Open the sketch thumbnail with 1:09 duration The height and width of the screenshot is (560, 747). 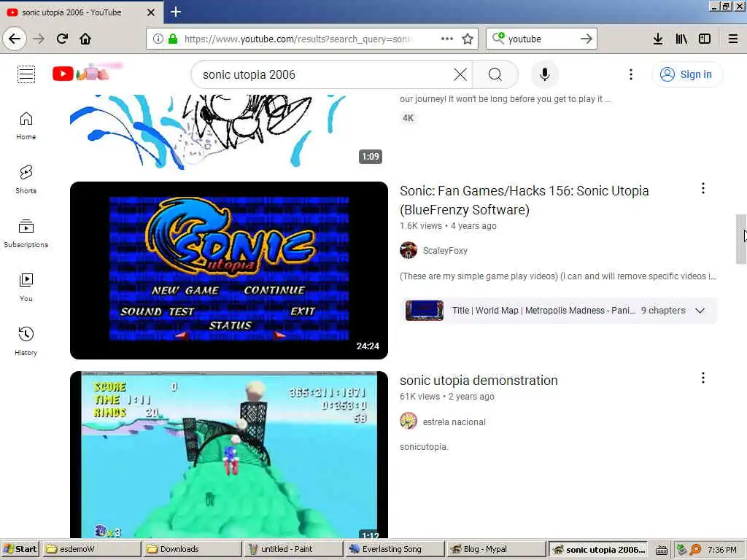click(228, 131)
